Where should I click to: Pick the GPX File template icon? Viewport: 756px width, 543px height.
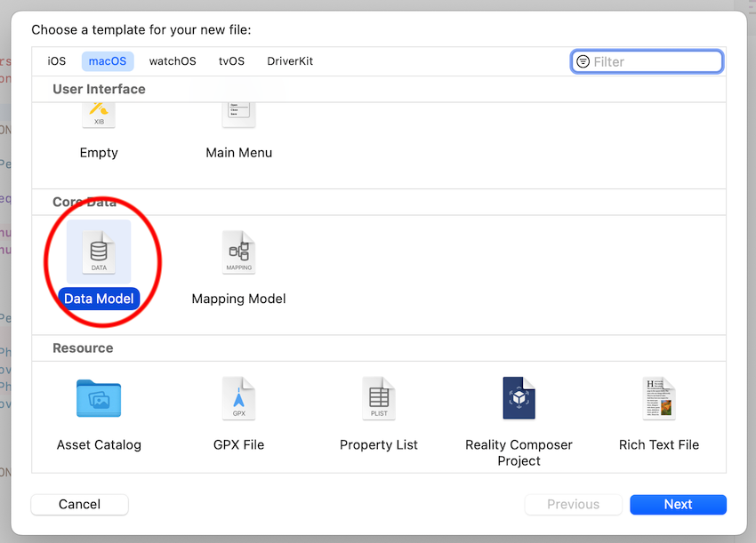(238, 398)
